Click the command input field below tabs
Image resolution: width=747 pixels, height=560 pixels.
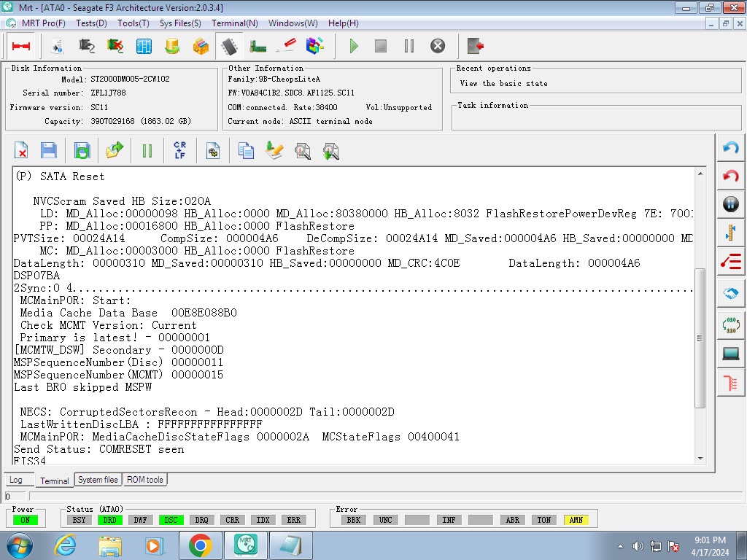(x=385, y=496)
